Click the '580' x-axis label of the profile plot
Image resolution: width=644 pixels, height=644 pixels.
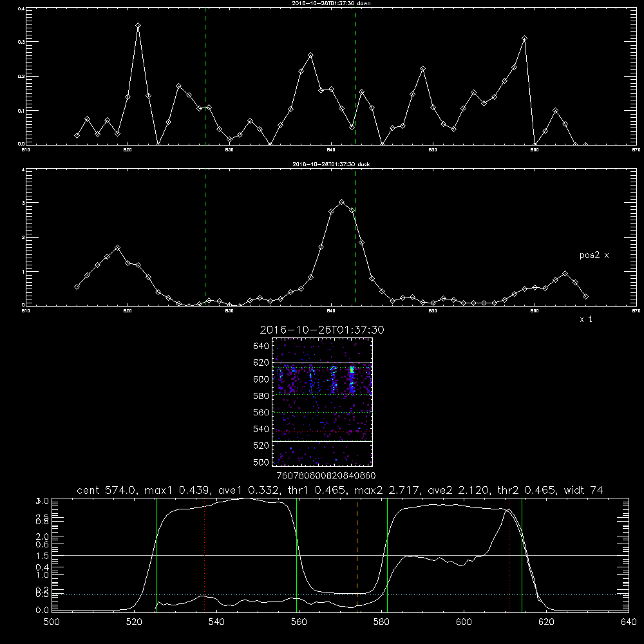[x=381, y=622]
